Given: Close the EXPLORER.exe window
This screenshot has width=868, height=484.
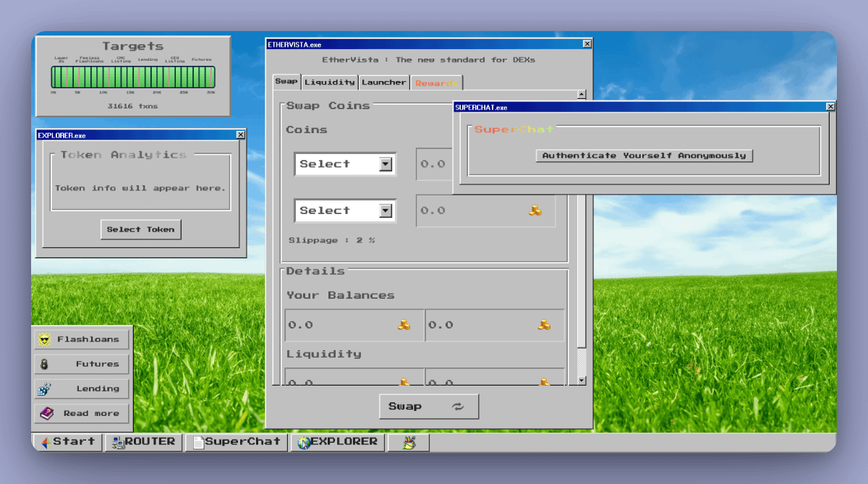Looking at the screenshot, I should coord(240,135).
